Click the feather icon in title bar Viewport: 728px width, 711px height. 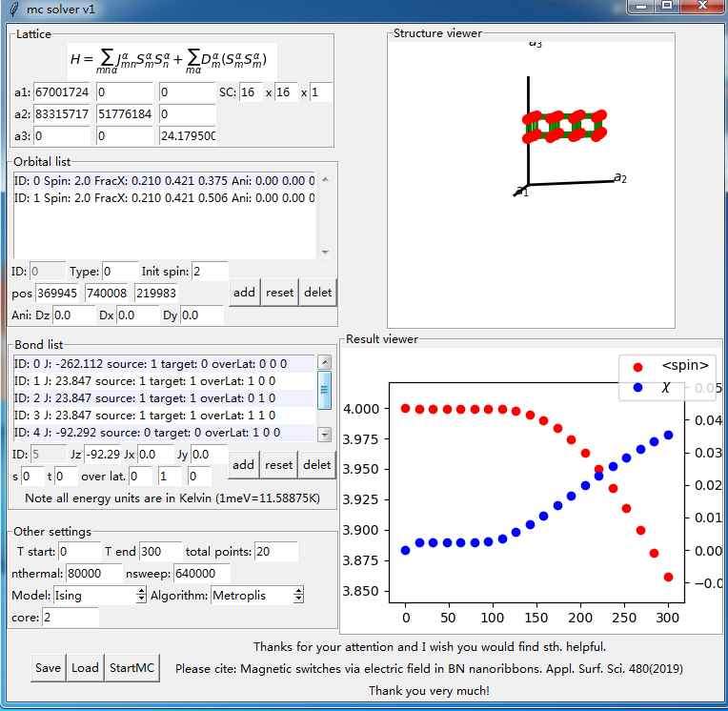(10, 9)
